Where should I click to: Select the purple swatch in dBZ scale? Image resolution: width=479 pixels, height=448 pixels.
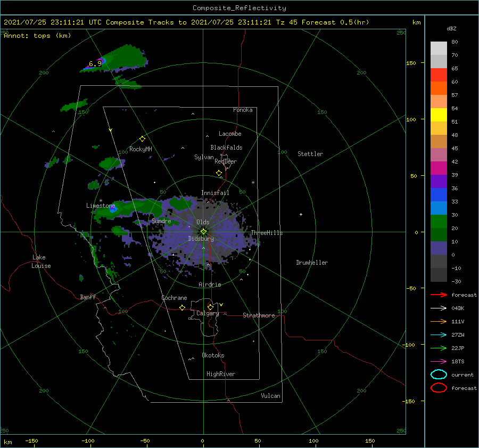439,181
